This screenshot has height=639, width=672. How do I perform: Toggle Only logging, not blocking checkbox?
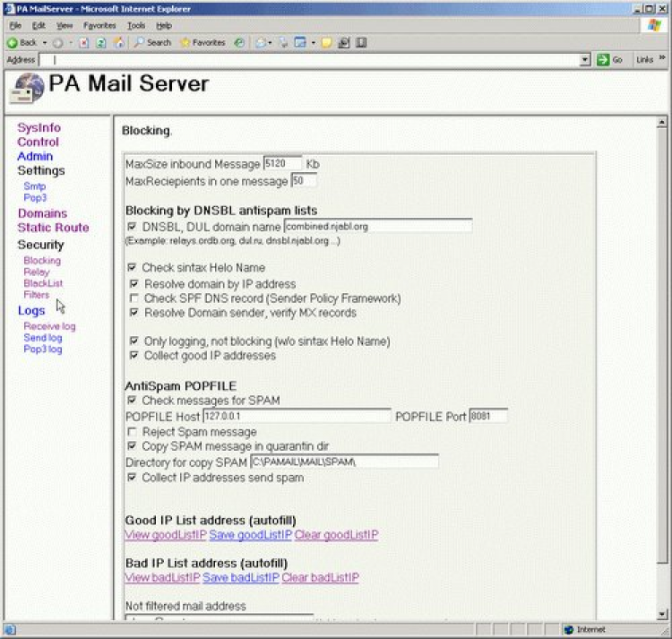pyautogui.click(x=134, y=341)
